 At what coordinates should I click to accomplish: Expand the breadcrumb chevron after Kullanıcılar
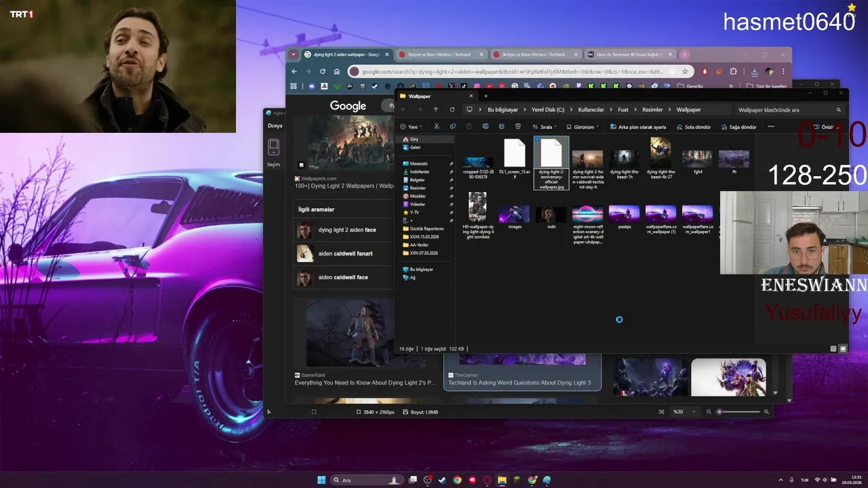(611, 110)
